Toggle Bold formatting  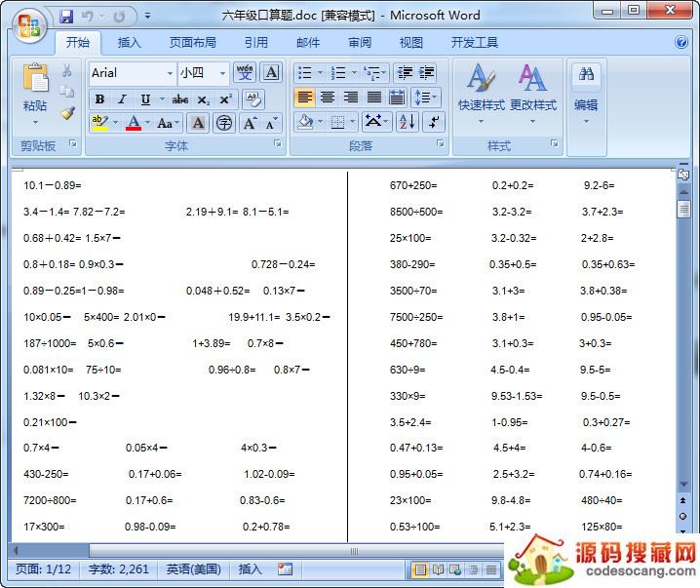click(x=99, y=99)
